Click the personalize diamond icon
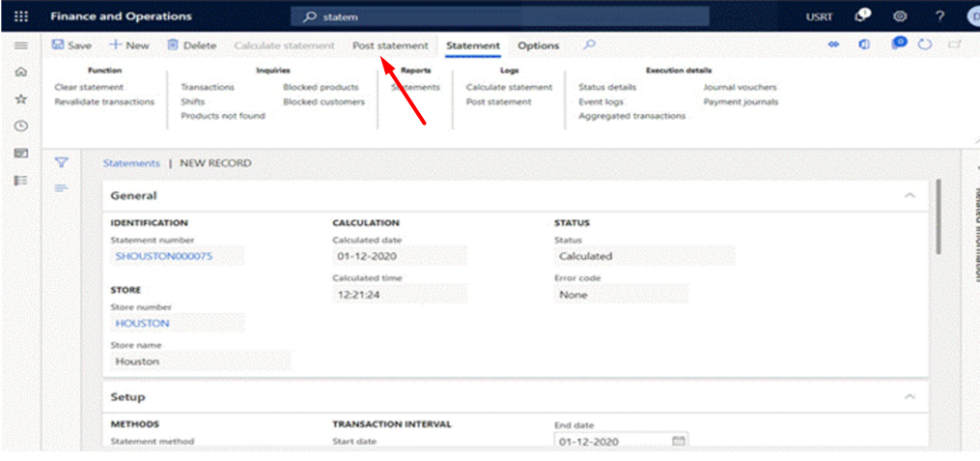Viewport: 980px width, 461px height. (833, 45)
